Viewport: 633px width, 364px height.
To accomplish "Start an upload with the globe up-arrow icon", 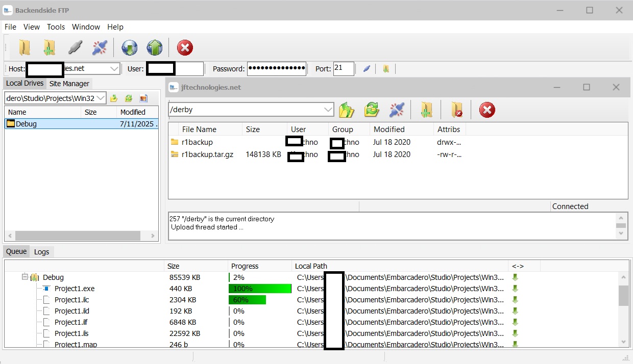I will (154, 47).
